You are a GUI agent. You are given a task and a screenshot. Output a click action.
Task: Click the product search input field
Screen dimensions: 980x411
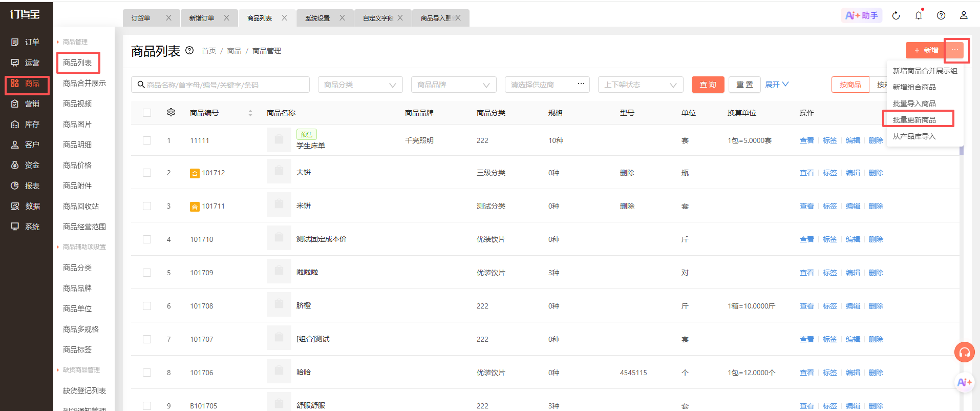pyautogui.click(x=221, y=85)
